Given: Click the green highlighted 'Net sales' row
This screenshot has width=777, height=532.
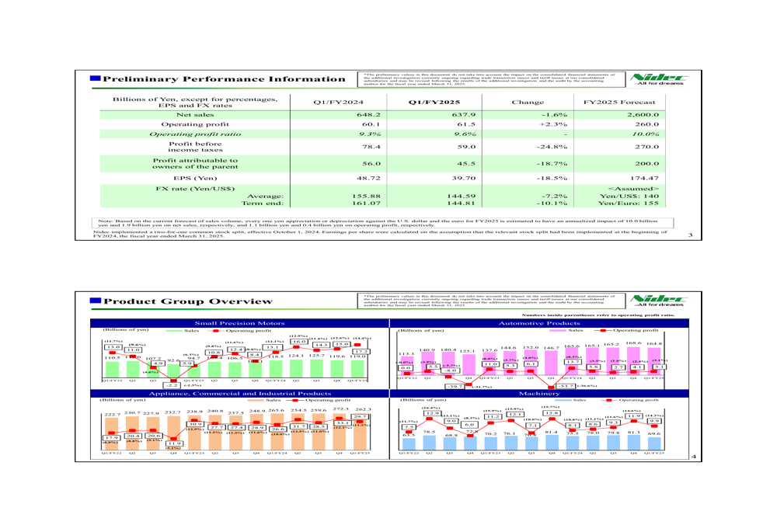Looking at the screenshot, I should tap(194, 114).
